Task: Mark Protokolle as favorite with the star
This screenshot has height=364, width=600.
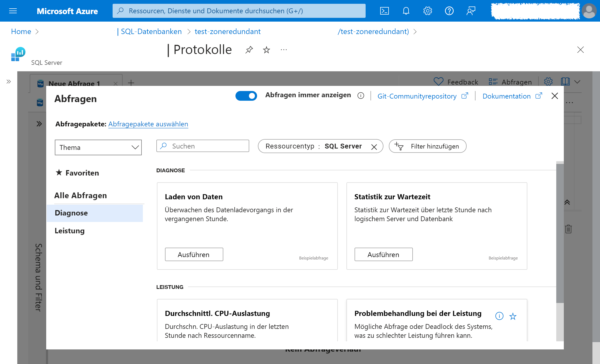Action: [x=266, y=50]
